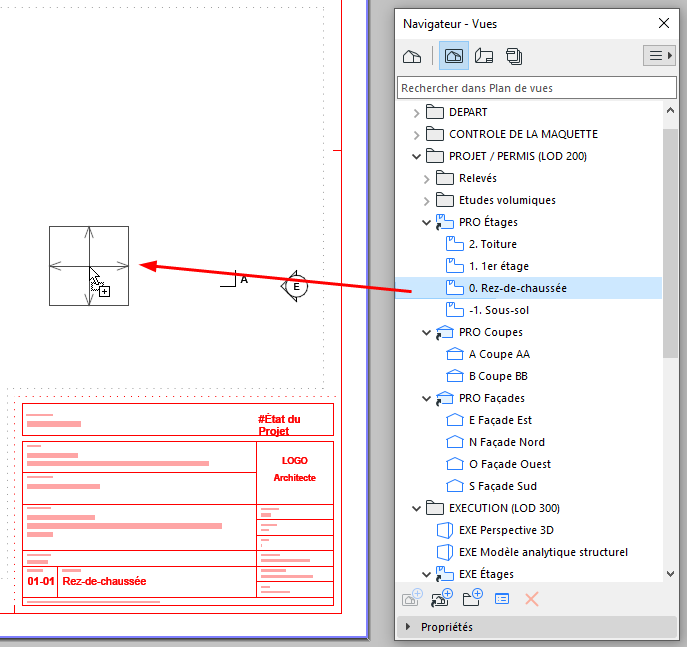This screenshot has width=687, height=647.
Task: Select the B Coupe BB view
Action: click(498, 376)
